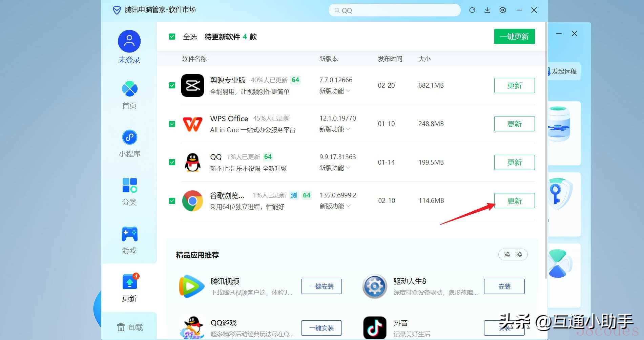Update 剪映专业版 with 更新 button
644x340 pixels.
point(514,85)
